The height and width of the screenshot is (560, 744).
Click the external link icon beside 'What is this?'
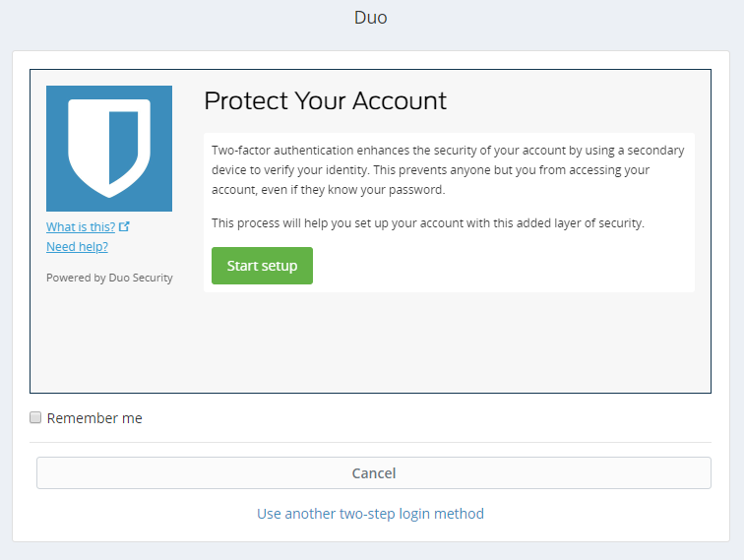tap(124, 226)
